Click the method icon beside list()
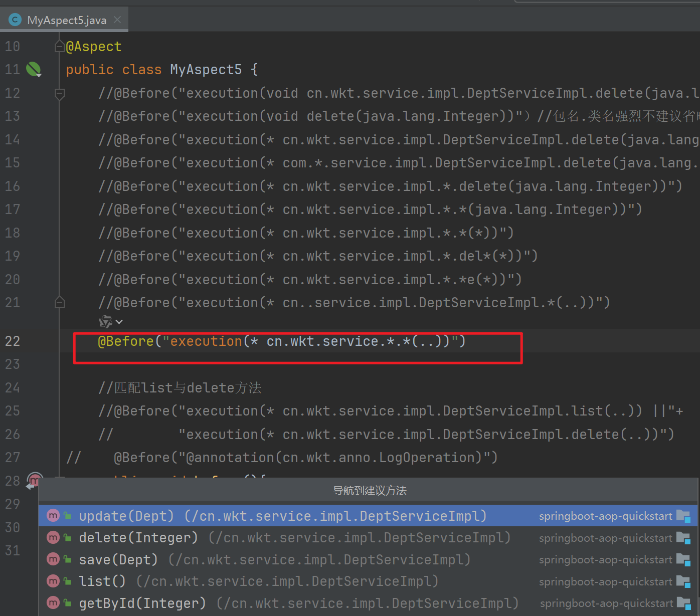The image size is (700, 616). point(53,581)
